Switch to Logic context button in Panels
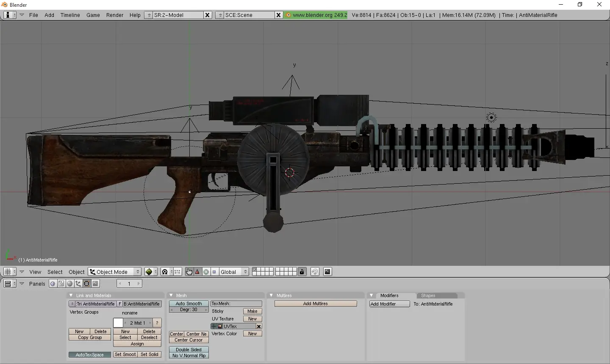The image size is (610, 364). pos(53,284)
